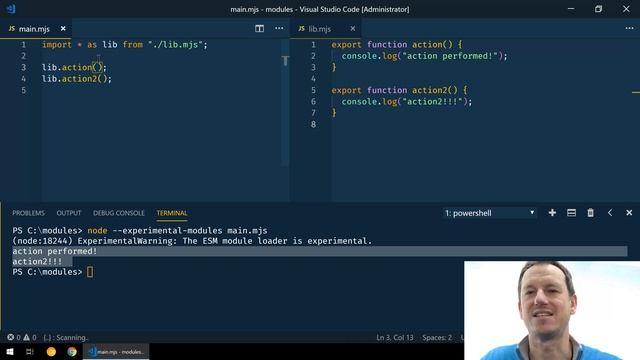Expand the powershell terminal dropdown
The image size is (640, 360).
[x=490, y=213]
